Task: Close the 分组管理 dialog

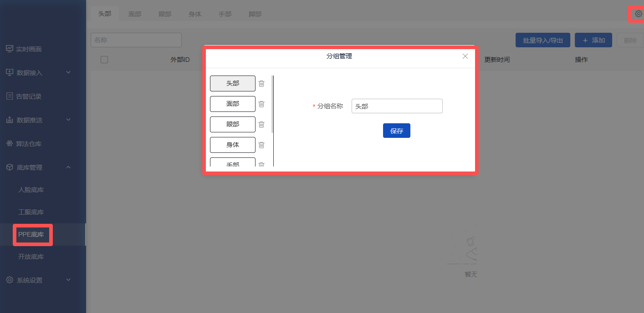Action: coord(465,56)
